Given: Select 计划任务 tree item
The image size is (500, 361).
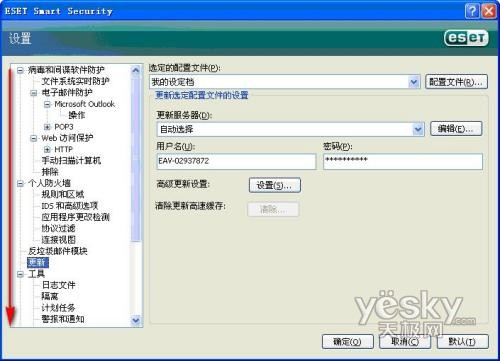Looking at the screenshot, I should click(58, 308).
